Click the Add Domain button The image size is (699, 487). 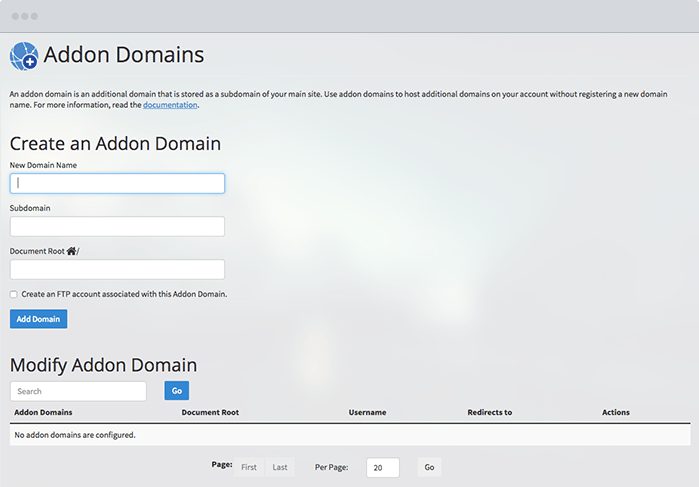(x=38, y=319)
